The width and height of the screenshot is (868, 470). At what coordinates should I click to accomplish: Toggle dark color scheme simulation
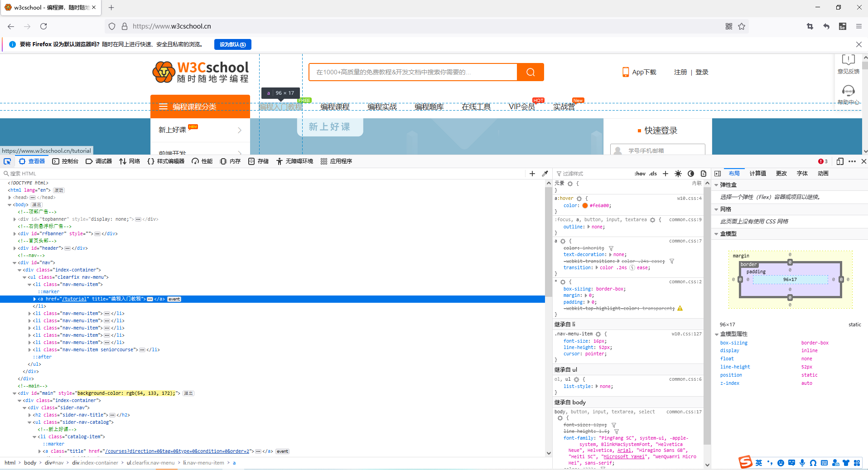[691, 174]
